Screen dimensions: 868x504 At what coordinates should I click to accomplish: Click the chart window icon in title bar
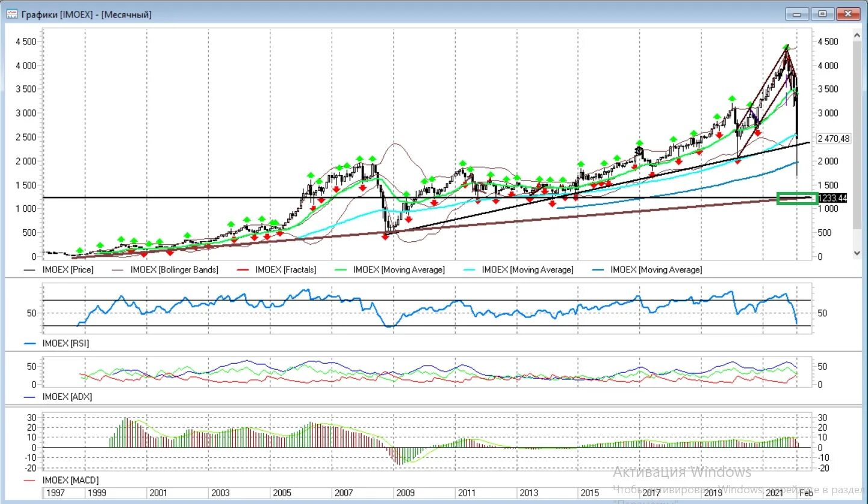click(11, 14)
